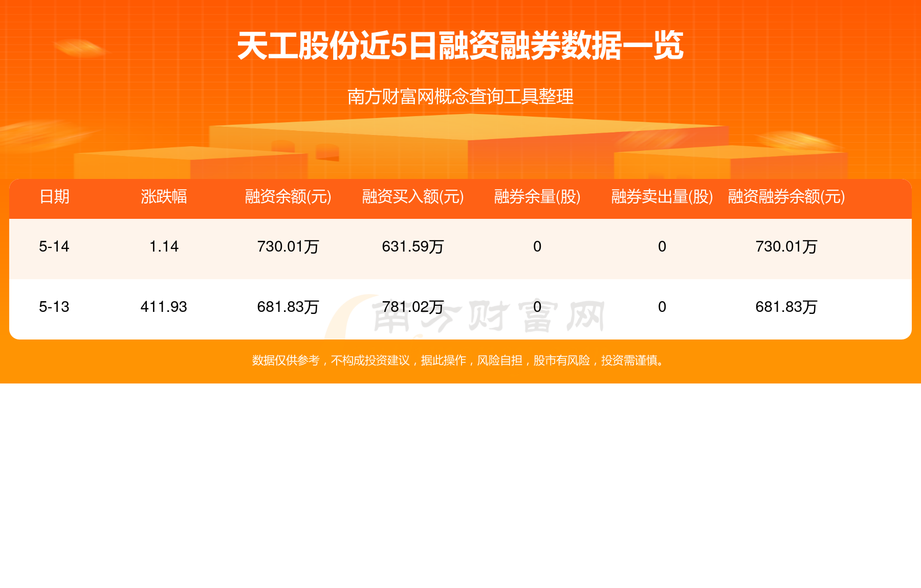The width and height of the screenshot is (921, 588).
Task: Select the 涨跌幅 column header
Action: [164, 196]
